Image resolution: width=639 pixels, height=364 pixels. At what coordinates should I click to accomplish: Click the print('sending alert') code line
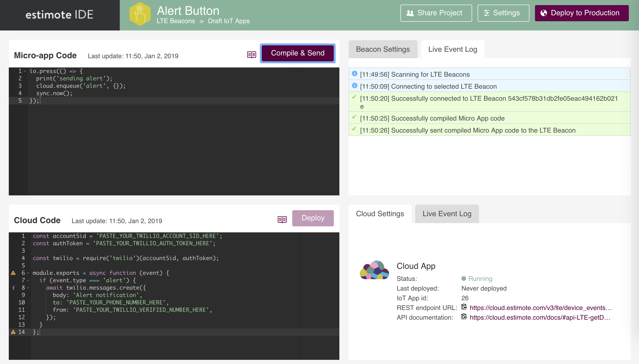[x=74, y=79]
